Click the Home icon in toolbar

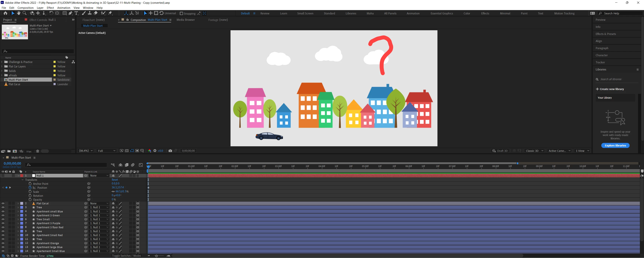[x=5, y=13]
